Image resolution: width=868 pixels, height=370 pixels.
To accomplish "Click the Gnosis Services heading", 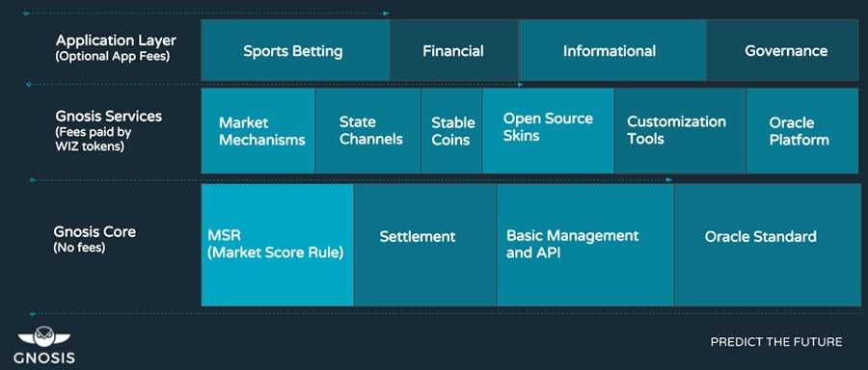I will click(x=108, y=117).
